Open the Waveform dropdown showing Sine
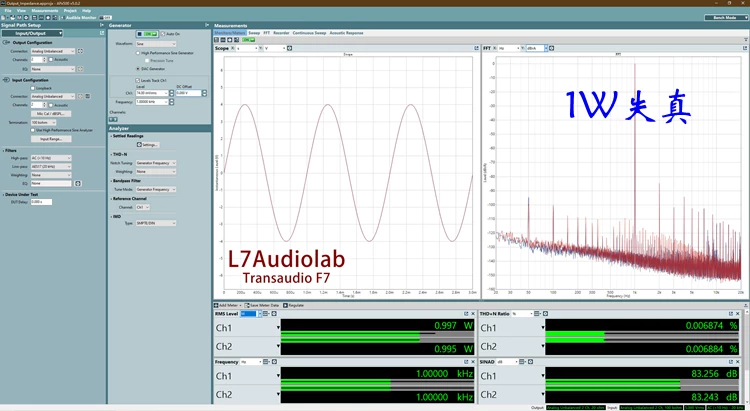This screenshot has height=411, width=750. [x=156, y=44]
